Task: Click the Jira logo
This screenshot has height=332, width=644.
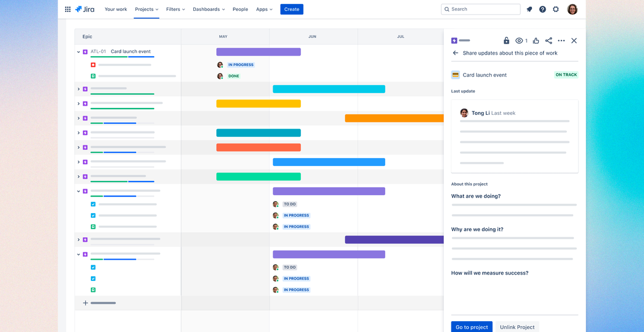Action: click(85, 9)
